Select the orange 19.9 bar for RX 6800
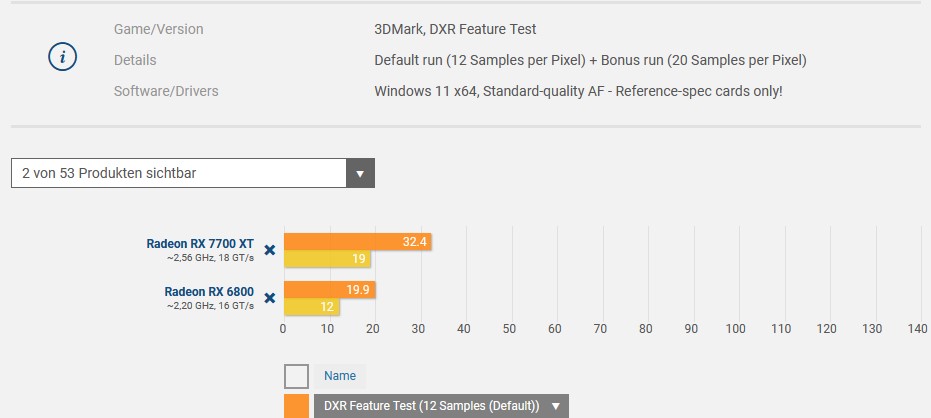931x418 pixels. [330, 290]
